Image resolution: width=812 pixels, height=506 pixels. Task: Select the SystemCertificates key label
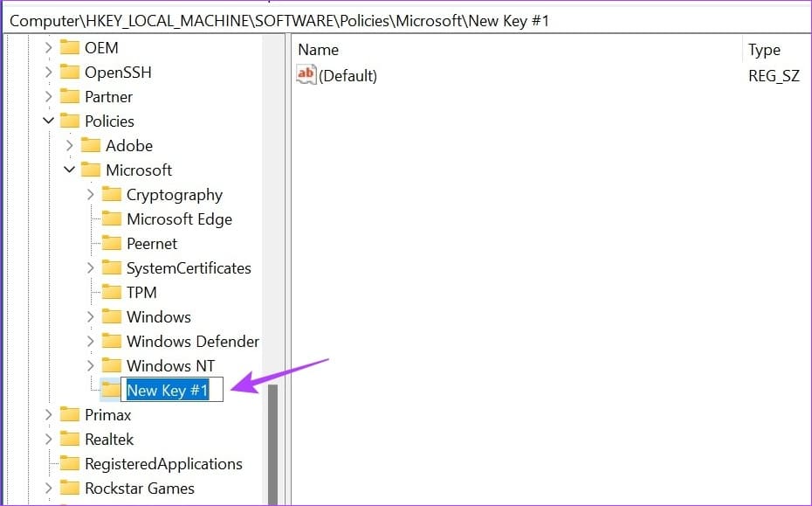point(189,267)
